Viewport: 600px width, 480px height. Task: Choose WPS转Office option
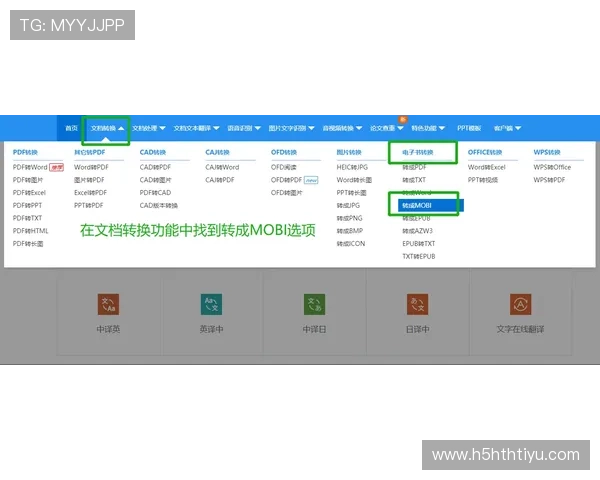552,167
